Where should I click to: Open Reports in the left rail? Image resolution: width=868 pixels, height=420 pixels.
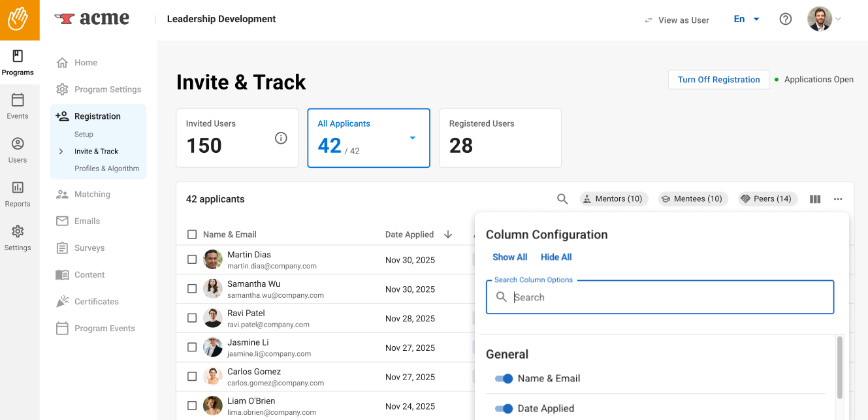click(18, 195)
